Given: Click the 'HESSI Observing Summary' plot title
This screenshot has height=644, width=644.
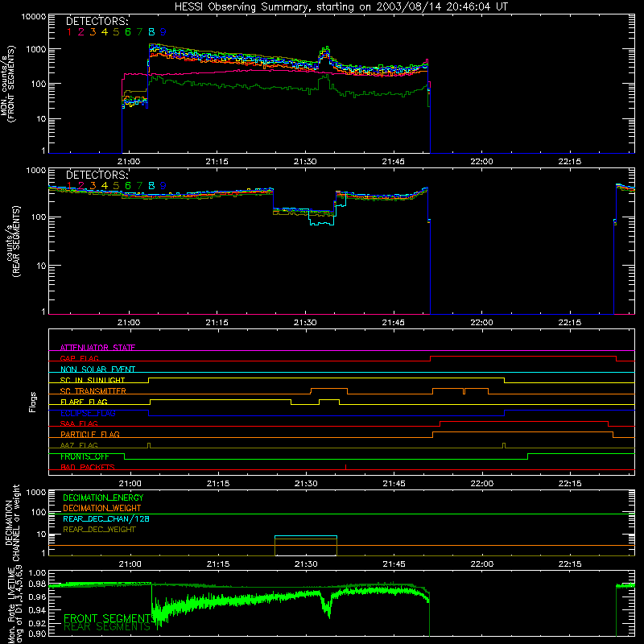Looking at the screenshot, I should click(341, 7).
